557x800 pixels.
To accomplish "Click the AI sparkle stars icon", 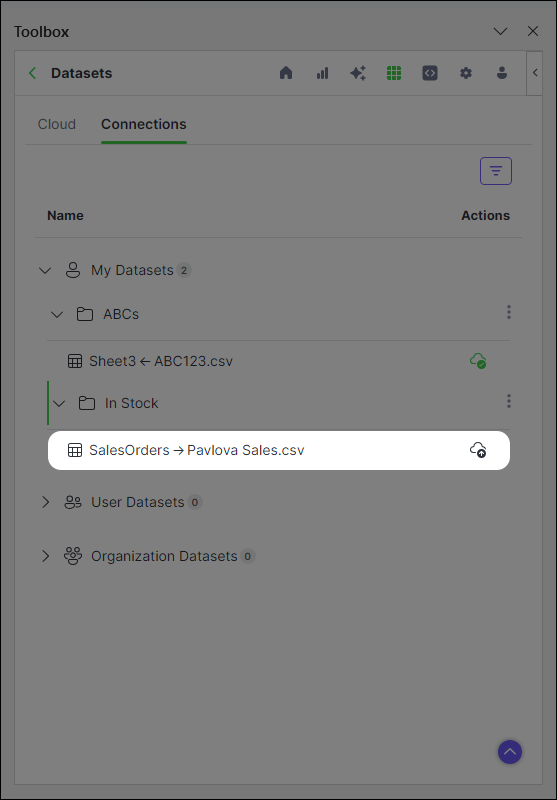I will point(358,73).
